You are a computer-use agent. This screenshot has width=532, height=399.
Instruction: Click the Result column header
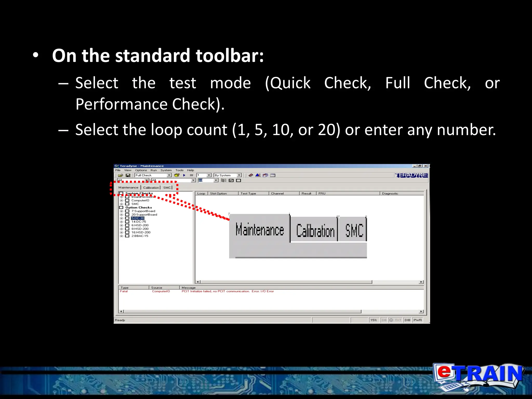[308, 193]
